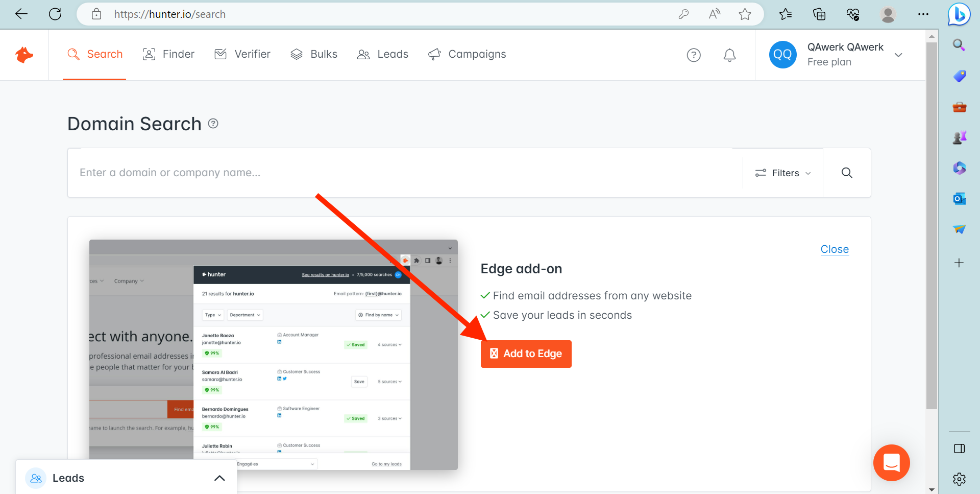Screen dimensions: 980x494
Task: Open the Verifier tab
Action: coord(242,54)
